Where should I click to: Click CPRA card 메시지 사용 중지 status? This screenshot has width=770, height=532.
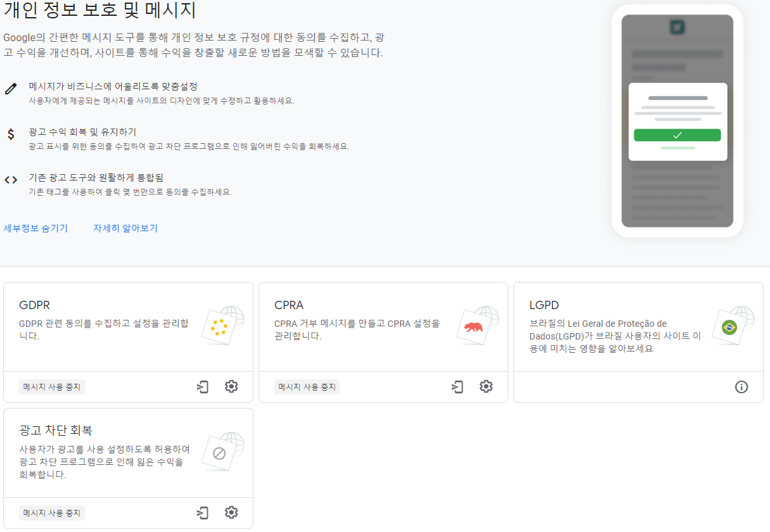click(307, 387)
